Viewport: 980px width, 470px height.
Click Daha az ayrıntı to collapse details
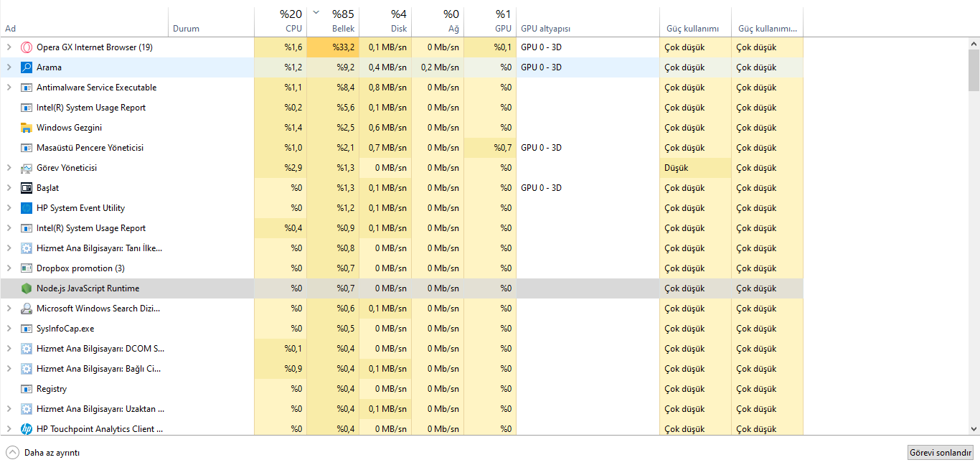(43, 453)
